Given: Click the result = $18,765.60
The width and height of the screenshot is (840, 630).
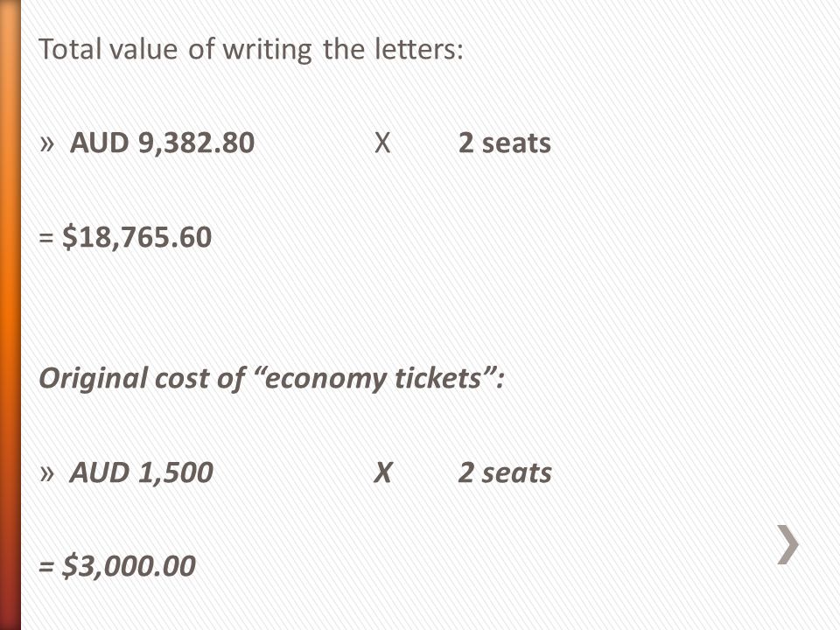Looking at the screenshot, I should click(x=125, y=237).
